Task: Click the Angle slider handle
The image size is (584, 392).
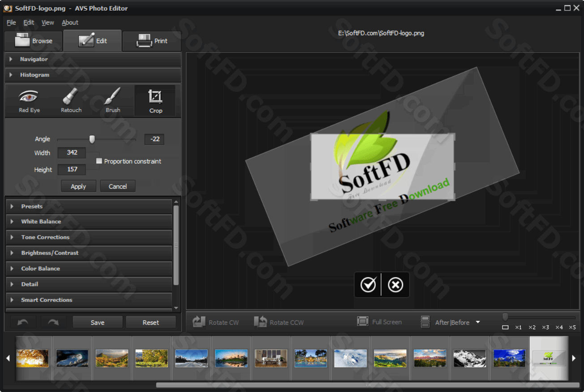Action: [92, 139]
